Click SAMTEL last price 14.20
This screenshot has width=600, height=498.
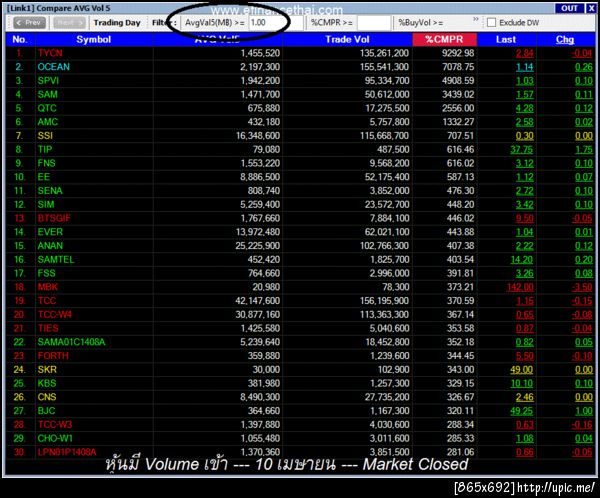coord(522,260)
